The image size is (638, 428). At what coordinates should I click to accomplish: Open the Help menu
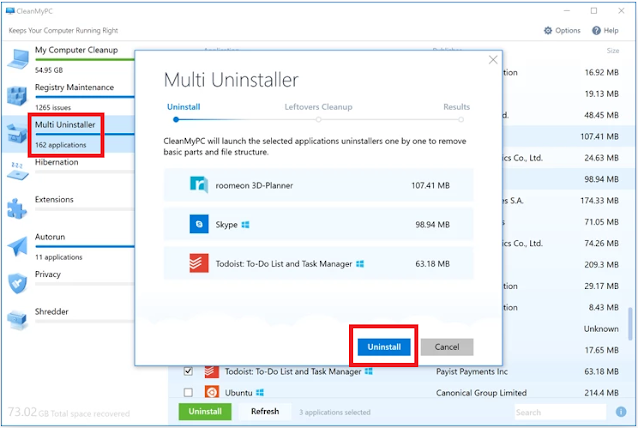tap(605, 31)
